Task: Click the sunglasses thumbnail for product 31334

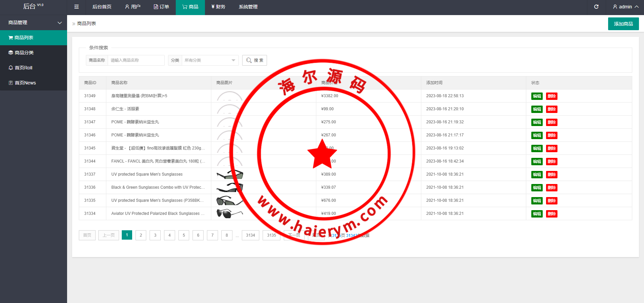Action: point(229,214)
